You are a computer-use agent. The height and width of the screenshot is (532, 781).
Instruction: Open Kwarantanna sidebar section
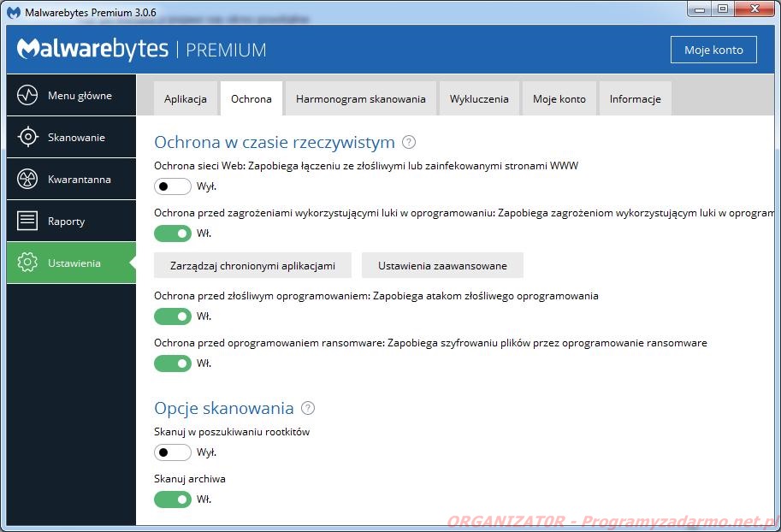(x=71, y=179)
